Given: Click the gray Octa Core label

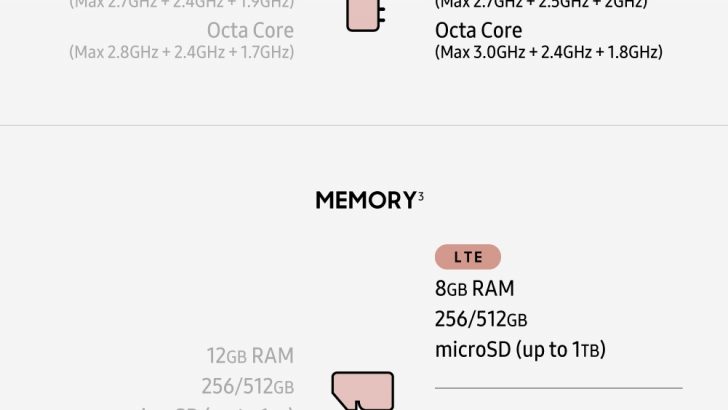Looking at the screenshot, I should [x=250, y=30].
